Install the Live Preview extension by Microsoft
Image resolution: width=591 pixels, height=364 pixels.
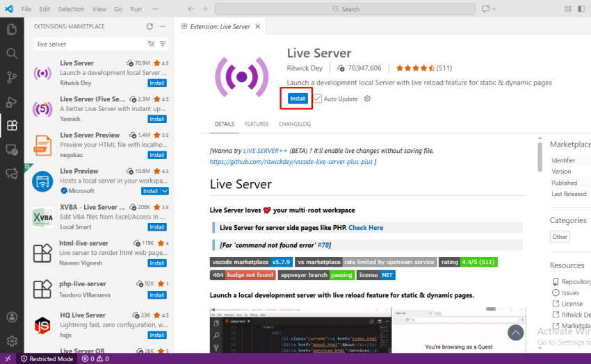click(x=150, y=191)
